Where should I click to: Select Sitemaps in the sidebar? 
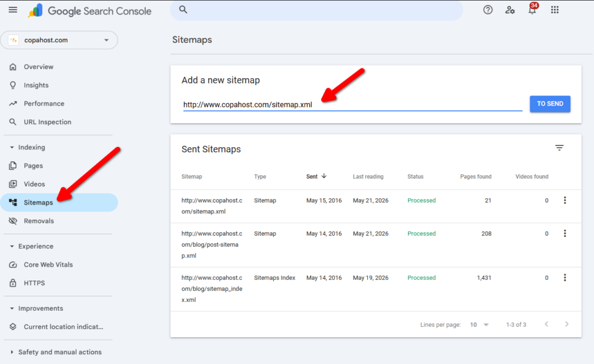click(x=59, y=202)
